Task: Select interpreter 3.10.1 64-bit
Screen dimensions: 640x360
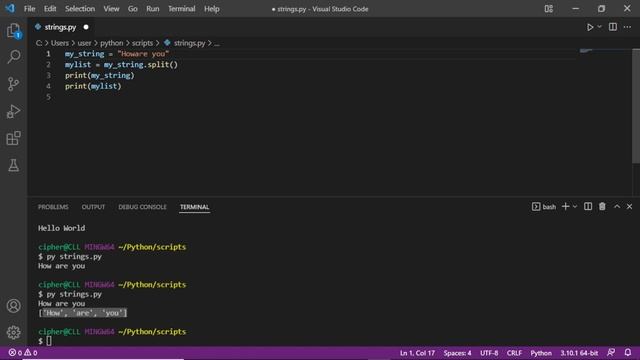Action: 579,353
